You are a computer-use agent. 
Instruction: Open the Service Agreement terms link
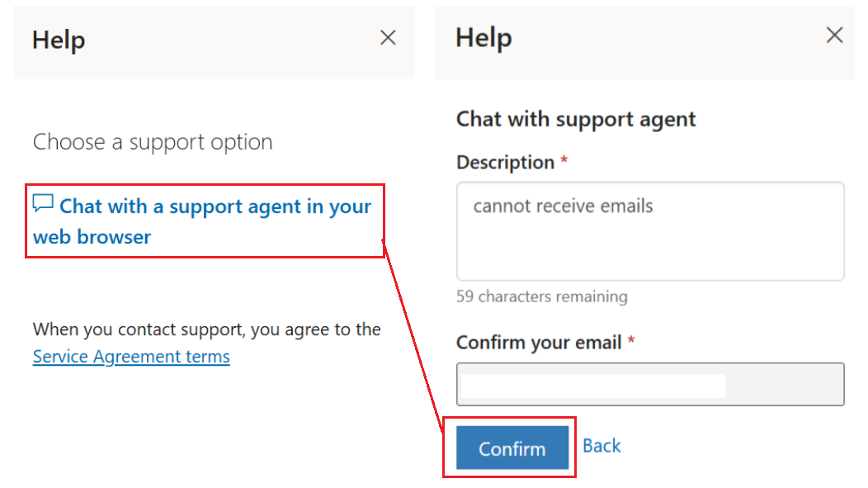click(131, 356)
